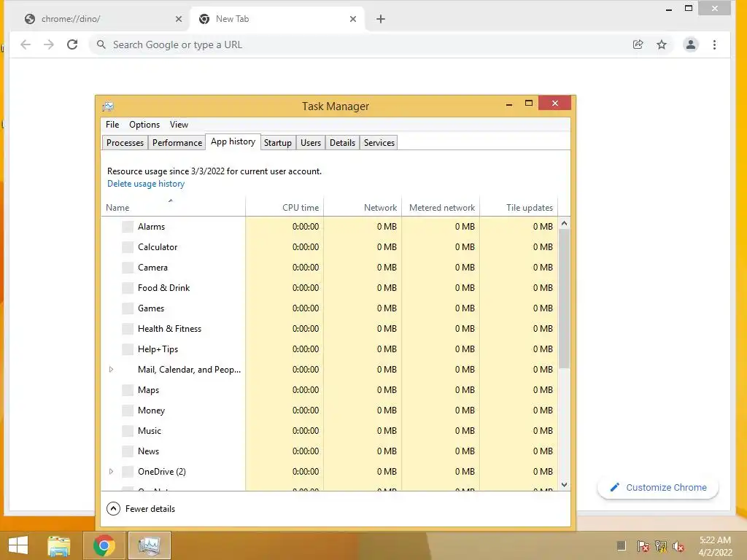747x560 pixels.
Task: Click Chrome's forward arrow icon
Action: click(x=49, y=44)
